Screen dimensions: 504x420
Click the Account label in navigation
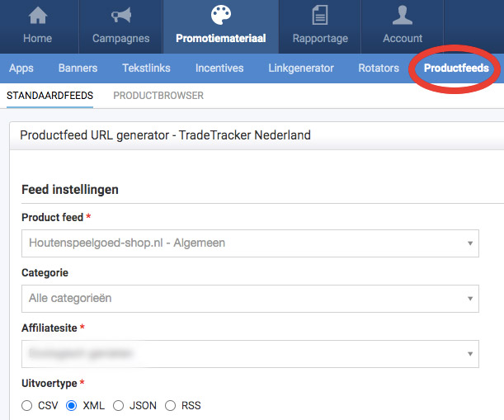(403, 38)
